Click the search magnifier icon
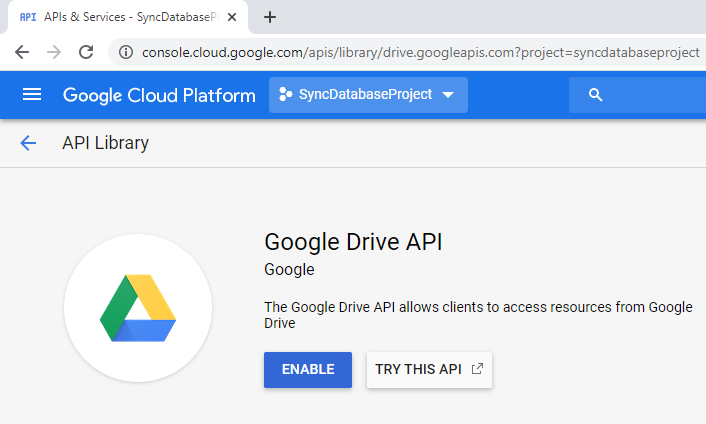 (595, 95)
